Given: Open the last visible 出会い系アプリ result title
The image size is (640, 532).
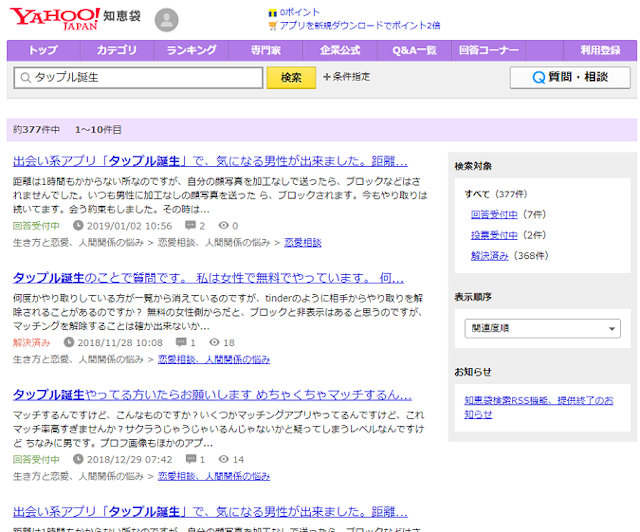Looking at the screenshot, I should 210,512.
